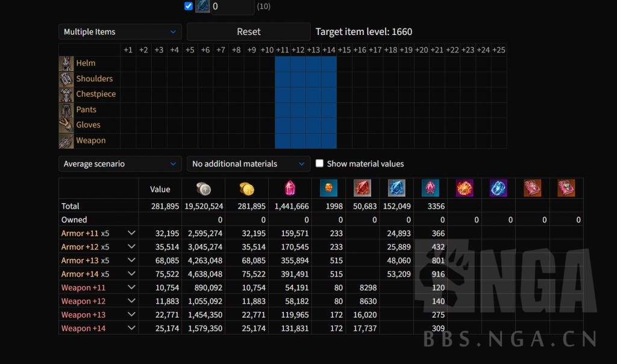Open the Average scenario dropdown

[x=120, y=164]
